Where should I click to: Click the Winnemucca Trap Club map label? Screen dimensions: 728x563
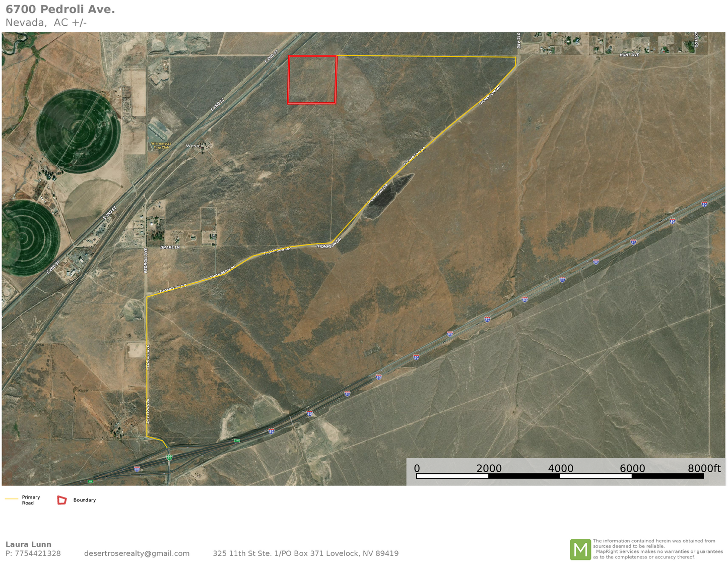(x=161, y=146)
